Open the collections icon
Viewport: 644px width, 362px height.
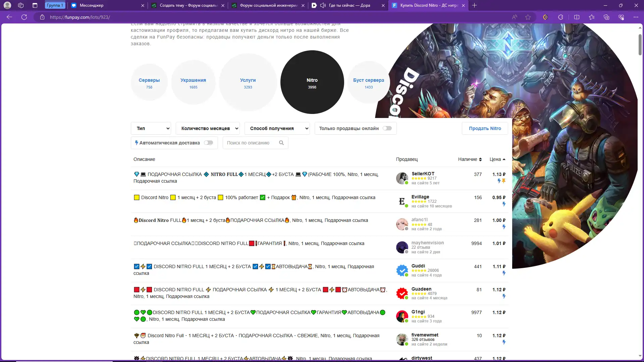(606, 17)
